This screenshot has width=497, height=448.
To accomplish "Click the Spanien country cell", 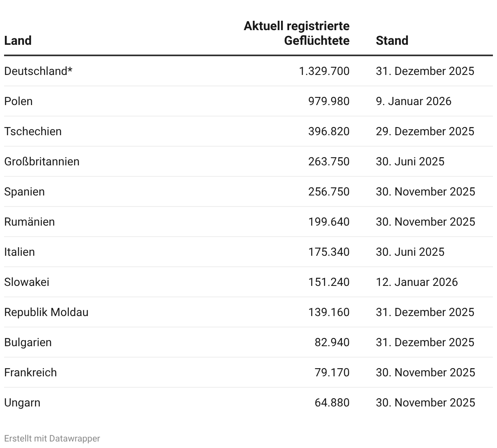I will [x=24, y=192].
